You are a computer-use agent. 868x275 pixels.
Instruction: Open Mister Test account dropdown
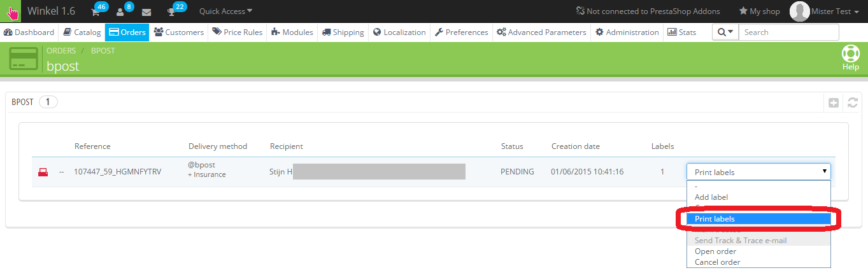tap(836, 11)
